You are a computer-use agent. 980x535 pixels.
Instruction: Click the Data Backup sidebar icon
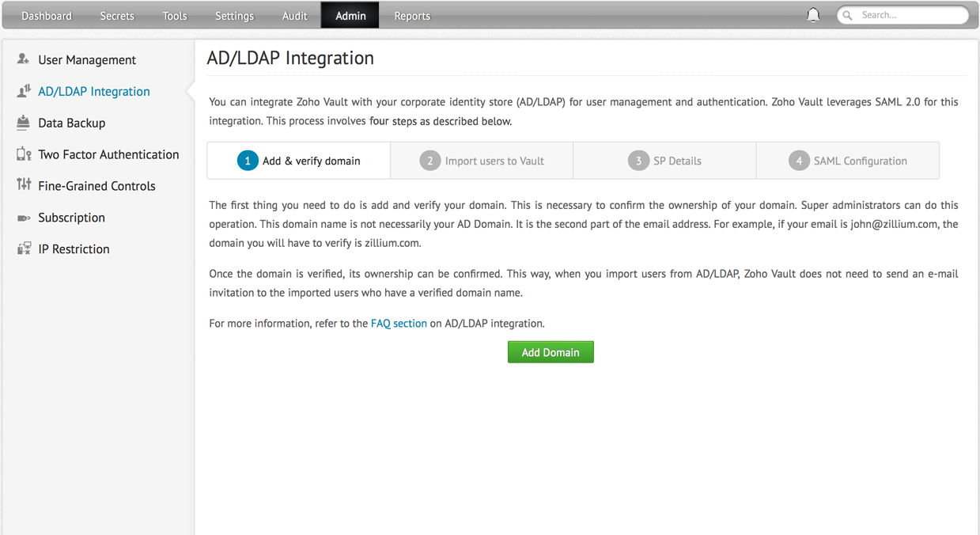coord(24,123)
